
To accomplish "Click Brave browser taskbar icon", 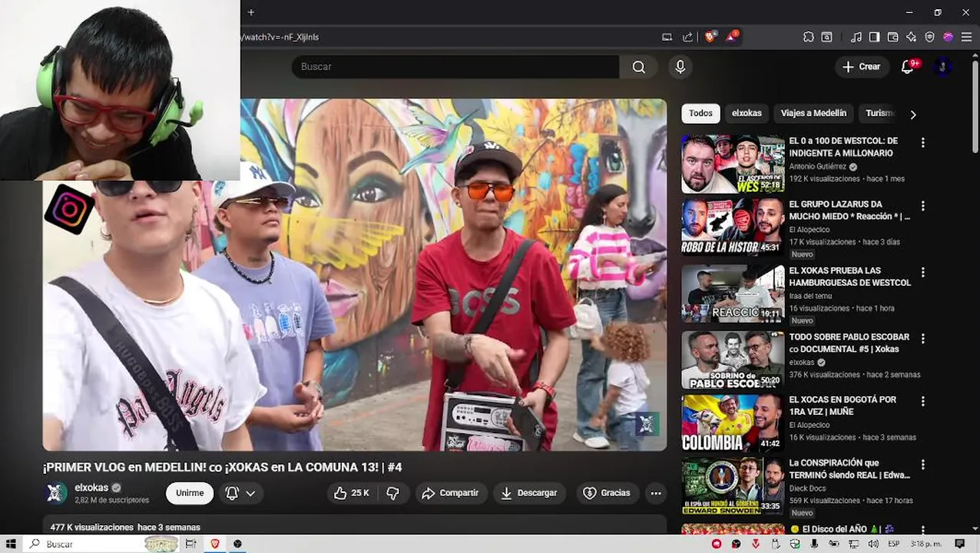I will coord(214,544).
